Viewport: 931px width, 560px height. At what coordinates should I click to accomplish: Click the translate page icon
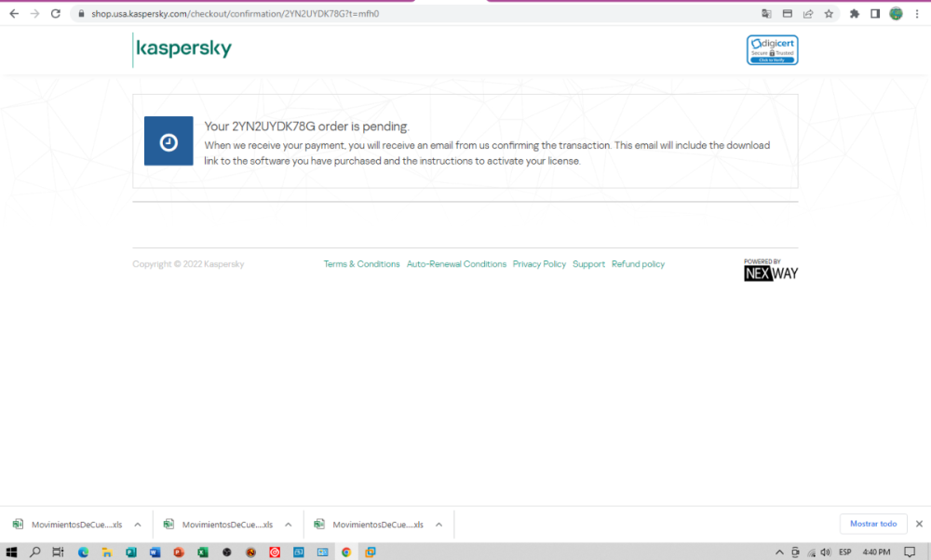coord(766,14)
